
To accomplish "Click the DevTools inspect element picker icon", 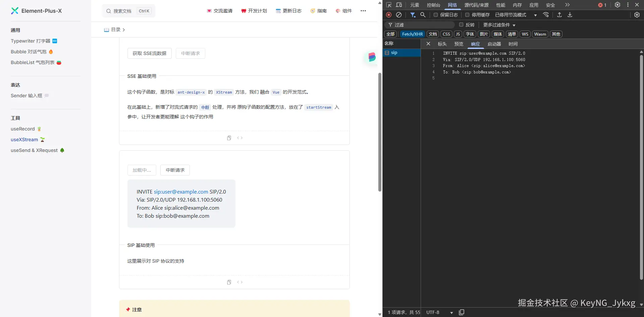I will 389,5.
